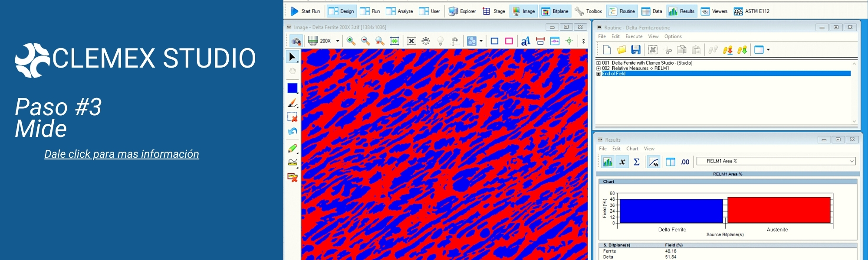This screenshot has width=868, height=260.
Task: Select the hand pan tool
Action: tap(293, 71)
